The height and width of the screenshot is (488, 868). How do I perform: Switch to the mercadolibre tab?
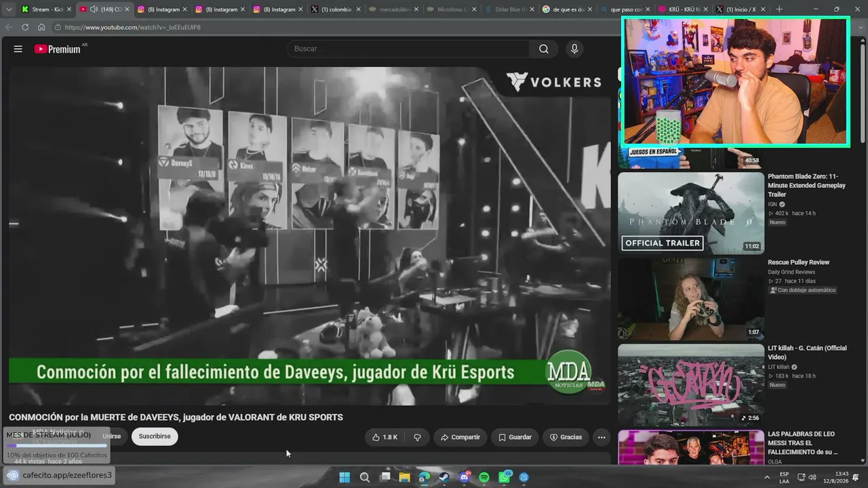coord(394,9)
